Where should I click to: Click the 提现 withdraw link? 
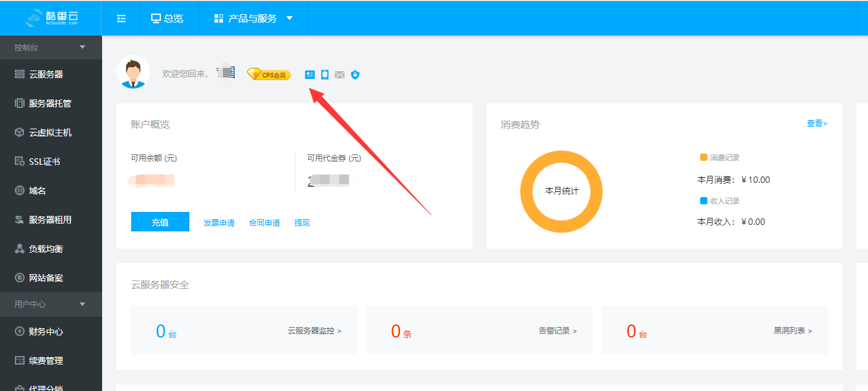pyautogui.click(x=302, y=223)
